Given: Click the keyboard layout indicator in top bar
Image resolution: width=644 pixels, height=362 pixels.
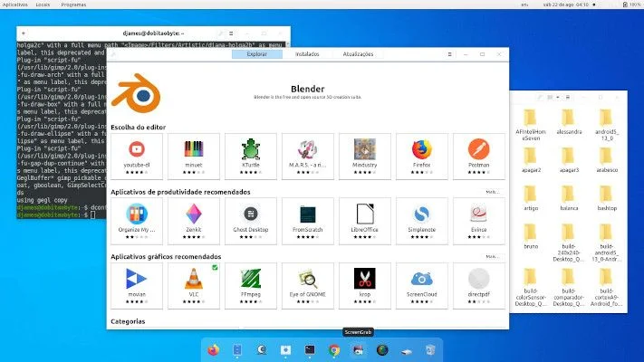Looking at the screenshot, I should [x=524, y=5].
